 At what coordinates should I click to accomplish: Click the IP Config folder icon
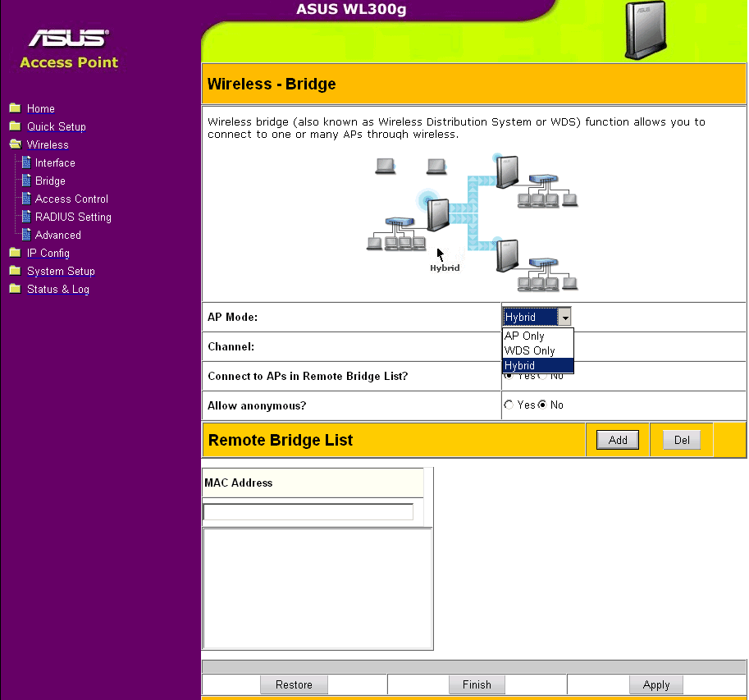click(16, 252)
